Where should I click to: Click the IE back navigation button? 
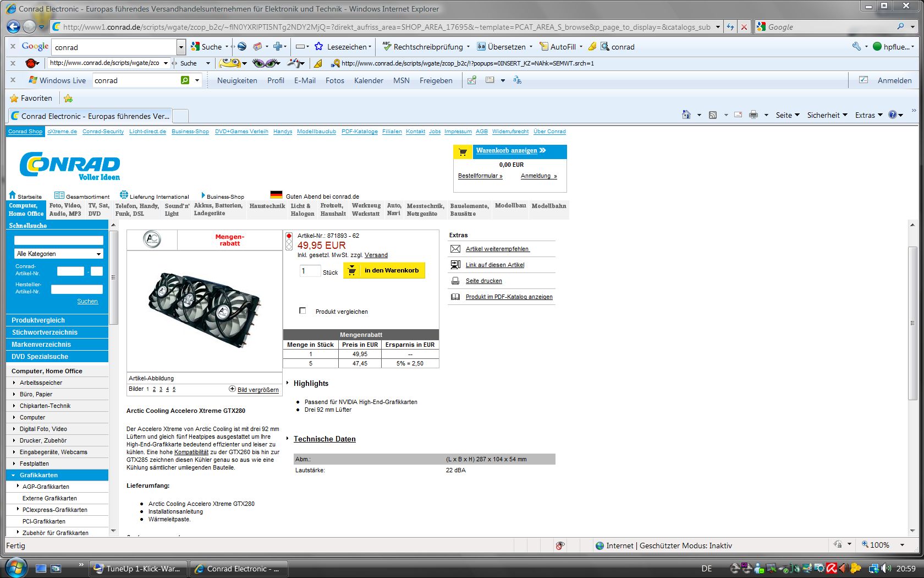(14, 26)
